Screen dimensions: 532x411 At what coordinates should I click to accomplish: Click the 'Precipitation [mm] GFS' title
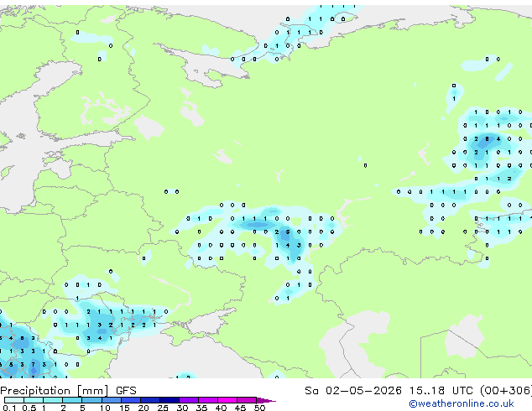68,391
